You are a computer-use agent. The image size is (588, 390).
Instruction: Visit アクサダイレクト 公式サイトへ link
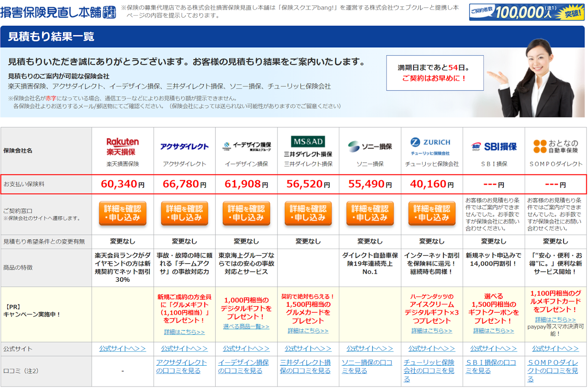click(x=184, y=348)
